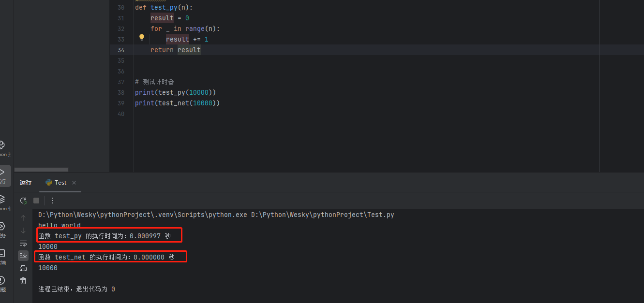Open the Problems tool window
644x303 pixels.
pos(2,281)
